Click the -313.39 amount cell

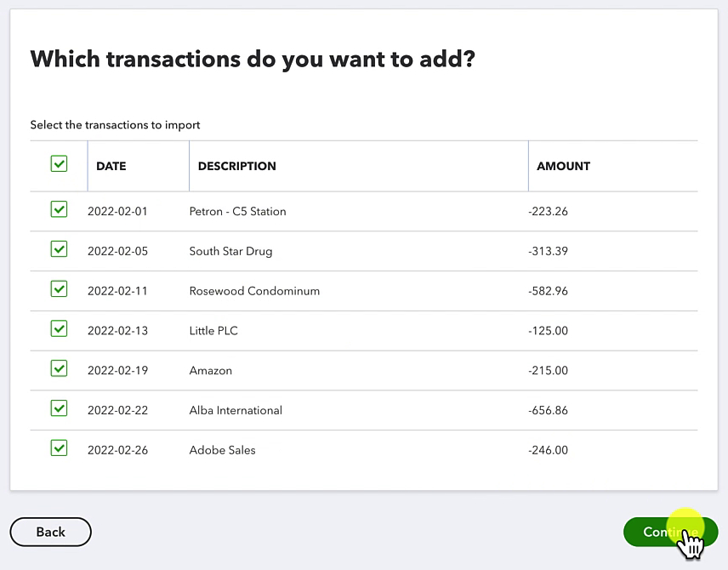548,251
